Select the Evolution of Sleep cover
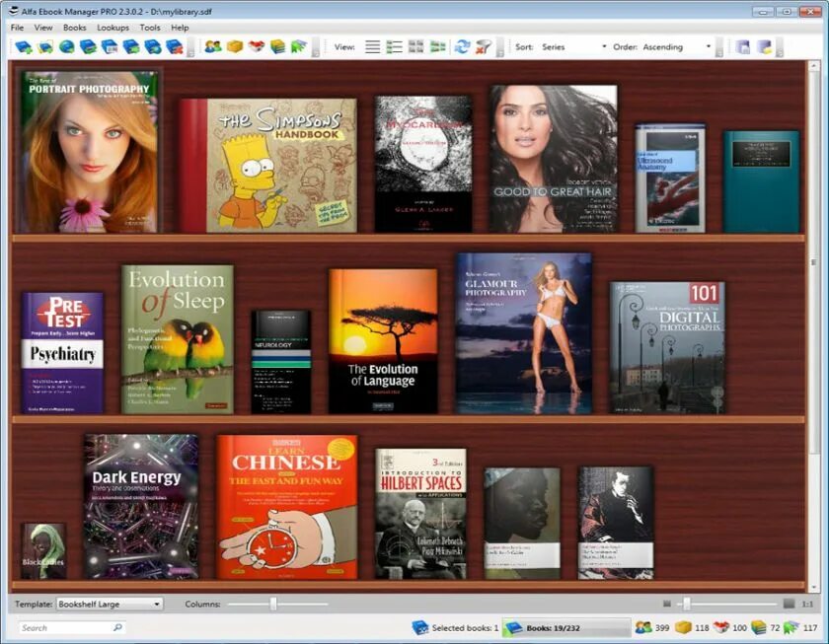829x644 pixels. 178,339
